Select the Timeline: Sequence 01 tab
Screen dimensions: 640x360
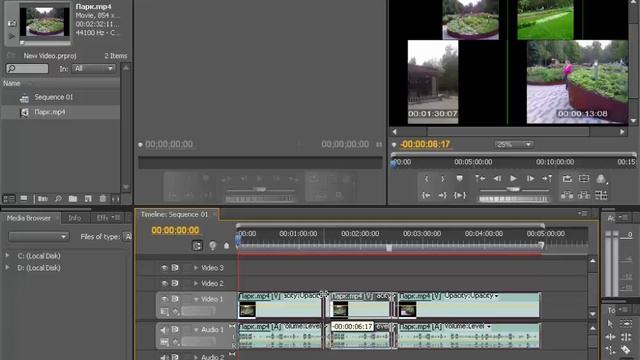174,214
